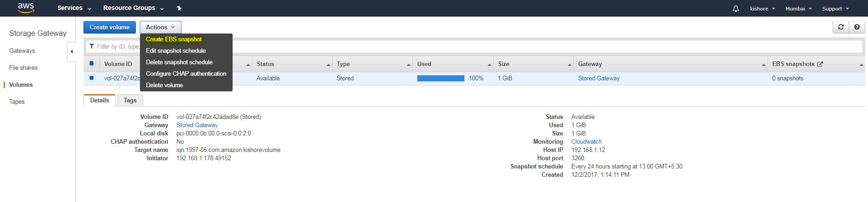
Task: Uncheck the vol-027a74f2 row checkbox
Action: pyautogui.click(x=91, y=78)
